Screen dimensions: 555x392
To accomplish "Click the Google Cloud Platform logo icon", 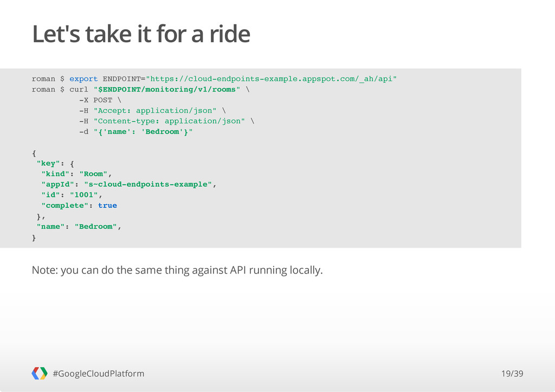I will [x=39, y=373].
